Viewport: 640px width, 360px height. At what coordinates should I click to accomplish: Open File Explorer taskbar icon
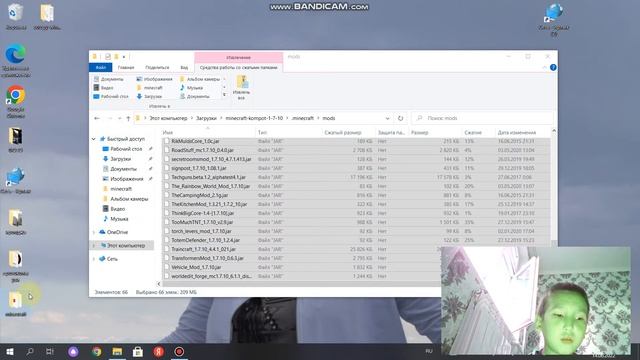pyautogui.click(x=117, y=351)
